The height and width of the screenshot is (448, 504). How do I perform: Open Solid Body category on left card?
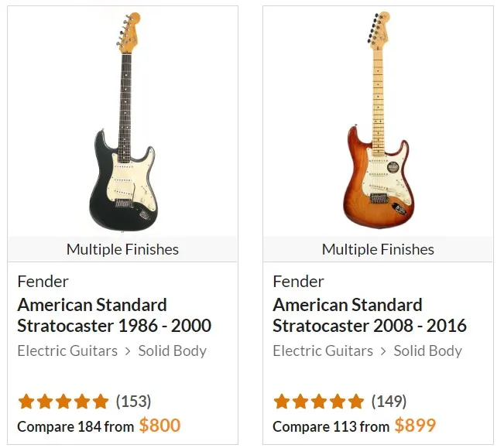172,351
